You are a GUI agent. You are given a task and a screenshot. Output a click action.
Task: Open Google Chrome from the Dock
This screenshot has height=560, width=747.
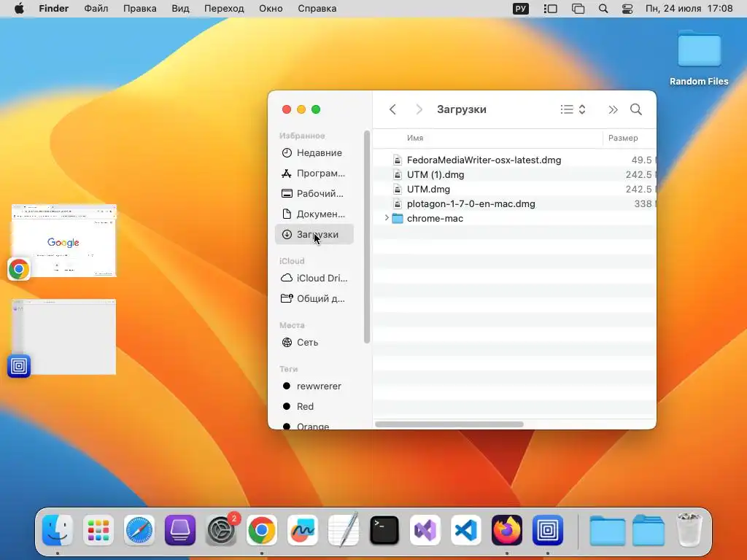262,530
